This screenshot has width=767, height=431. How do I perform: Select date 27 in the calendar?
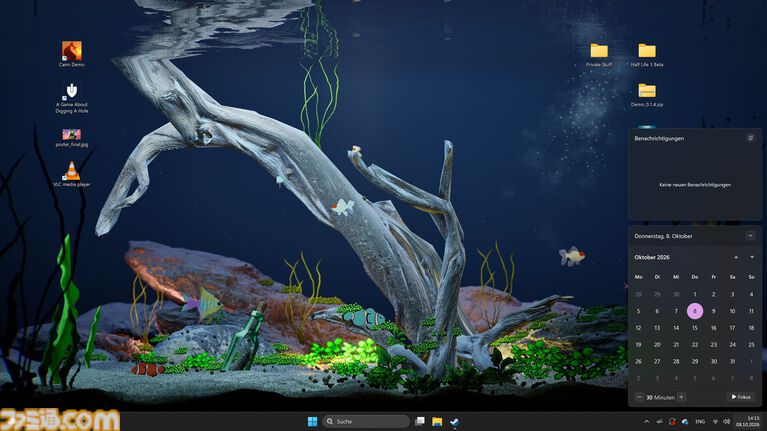(657, 361)
